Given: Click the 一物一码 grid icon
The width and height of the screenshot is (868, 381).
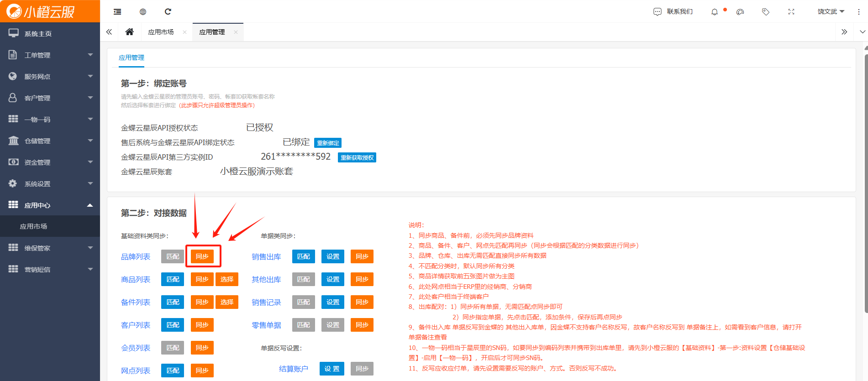Looking at the screenshot, I should point(13,119).
